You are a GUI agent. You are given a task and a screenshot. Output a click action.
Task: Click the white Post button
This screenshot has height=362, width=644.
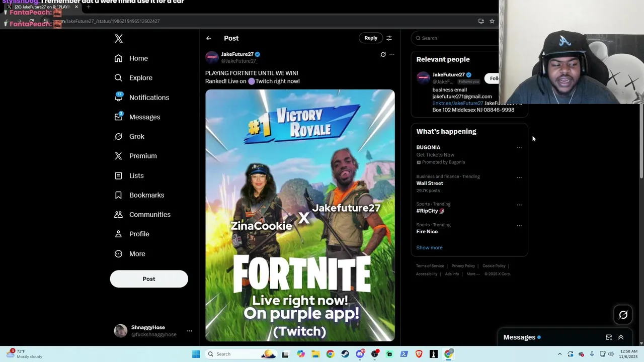tap(149, 279)
